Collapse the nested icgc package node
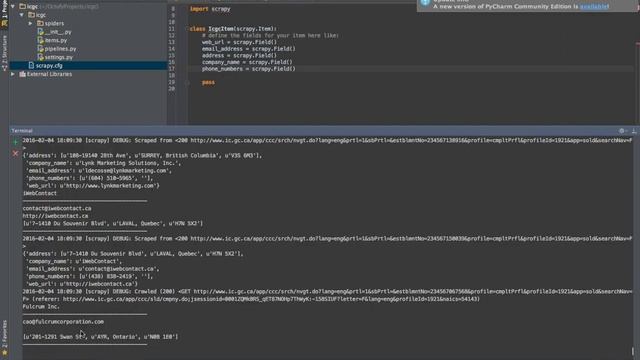 [x=22, y=15]
